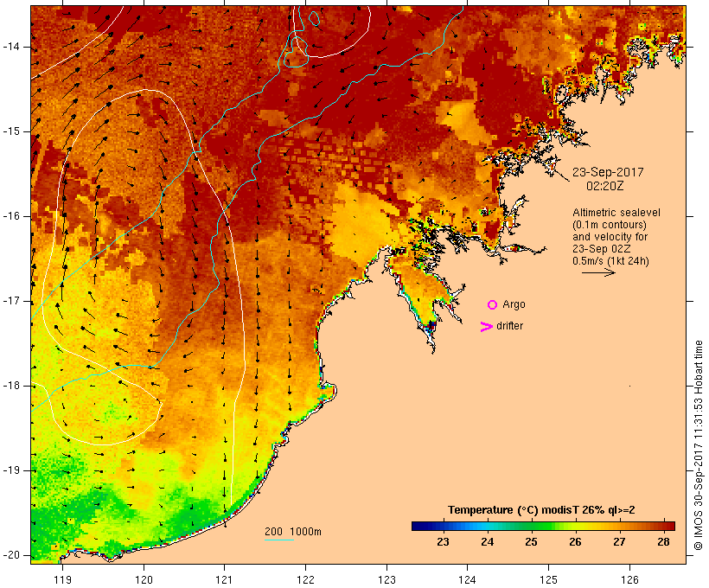The width and height of the screenshot is (709, 588).
Task: Click the longitude axis label 119
Action: tap(62, 579)
